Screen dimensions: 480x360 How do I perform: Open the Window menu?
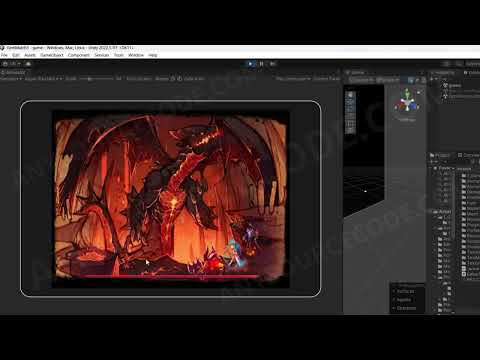tap(136, 55)
